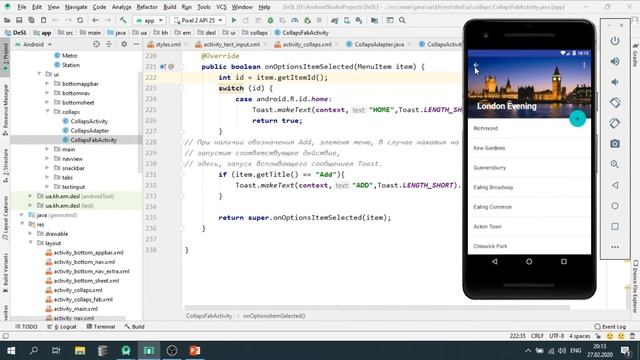
Task: Open the Terminal tool window
Action: 100,327
